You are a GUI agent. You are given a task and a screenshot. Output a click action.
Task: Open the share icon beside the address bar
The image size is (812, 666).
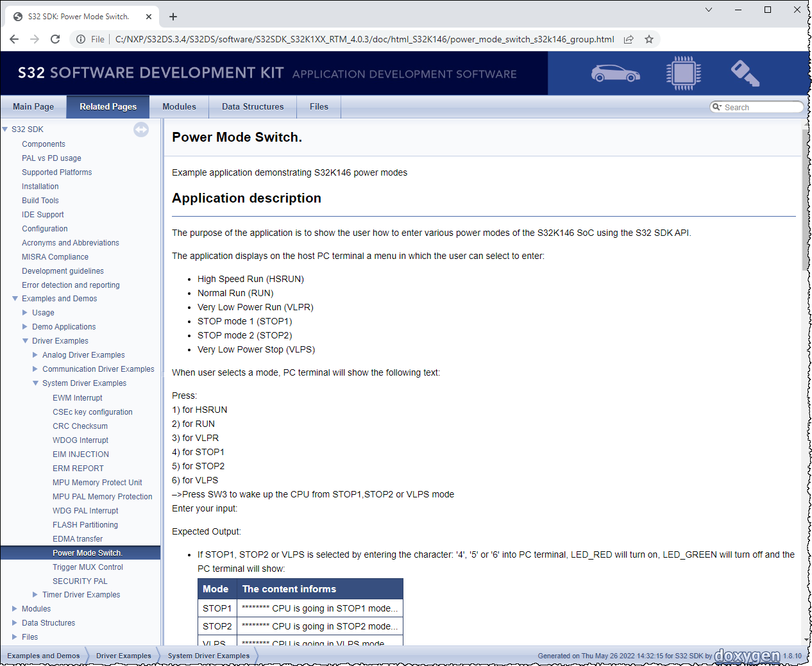[x=629, y=39]
